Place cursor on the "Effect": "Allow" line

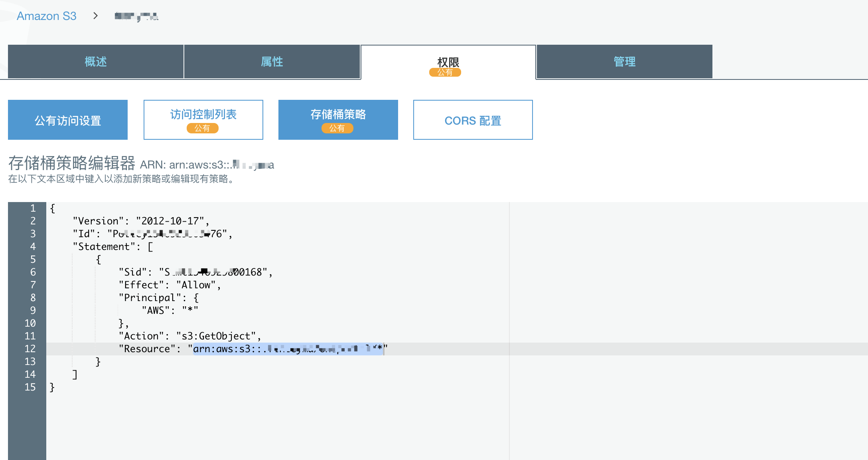click(x=169, y=285)
